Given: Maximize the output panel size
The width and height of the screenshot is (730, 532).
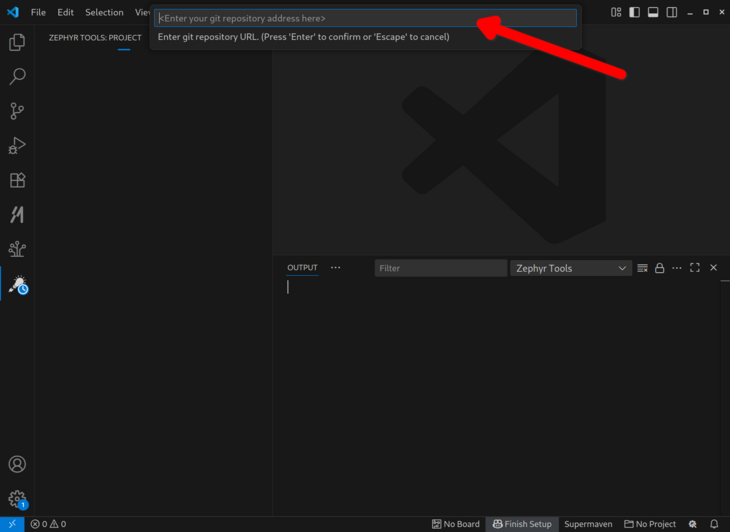Looking at the screenshot, I should click(x=695, y=268).
